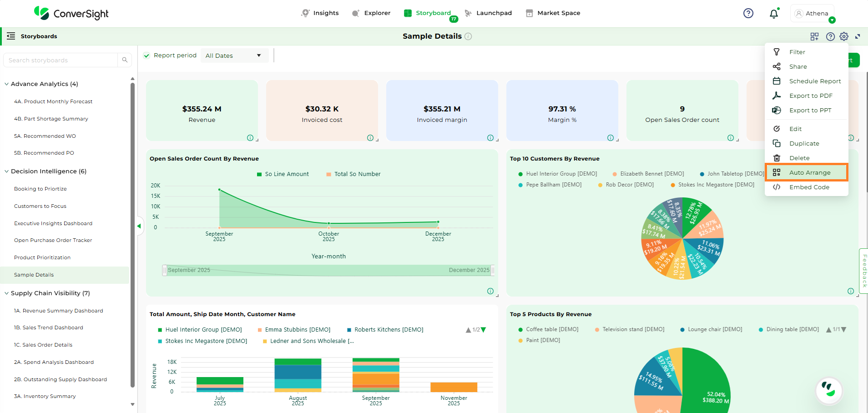
Task: Open the chat assistant floating icon
Action: pos(829,390)
